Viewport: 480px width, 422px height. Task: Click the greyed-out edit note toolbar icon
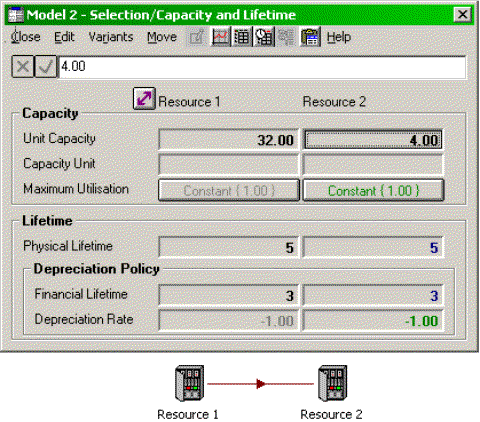click(196, 37)
